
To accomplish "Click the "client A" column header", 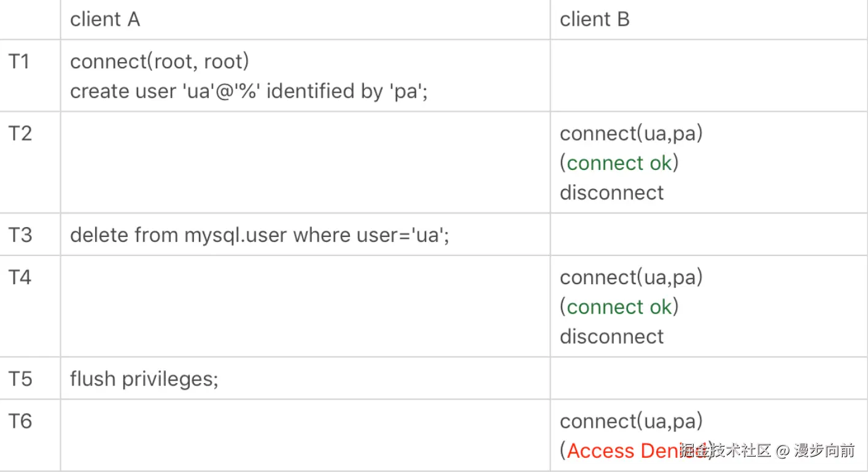I will coord(105,20).
